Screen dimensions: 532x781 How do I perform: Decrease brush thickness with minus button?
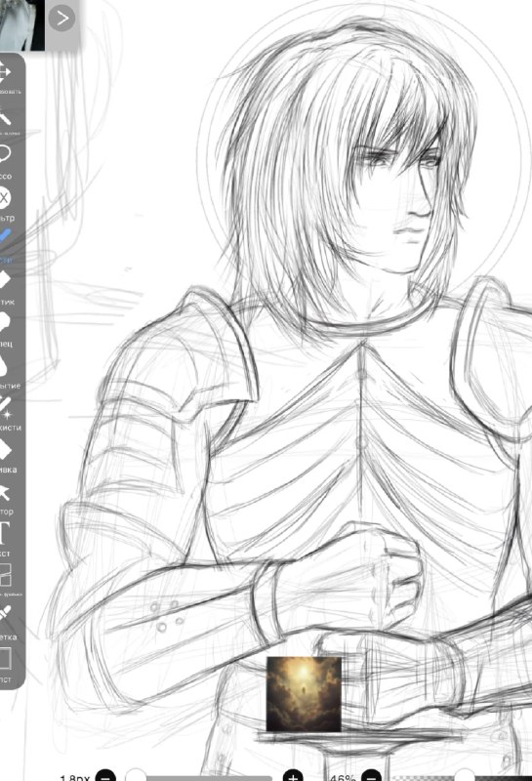click(x=105, y=776)
